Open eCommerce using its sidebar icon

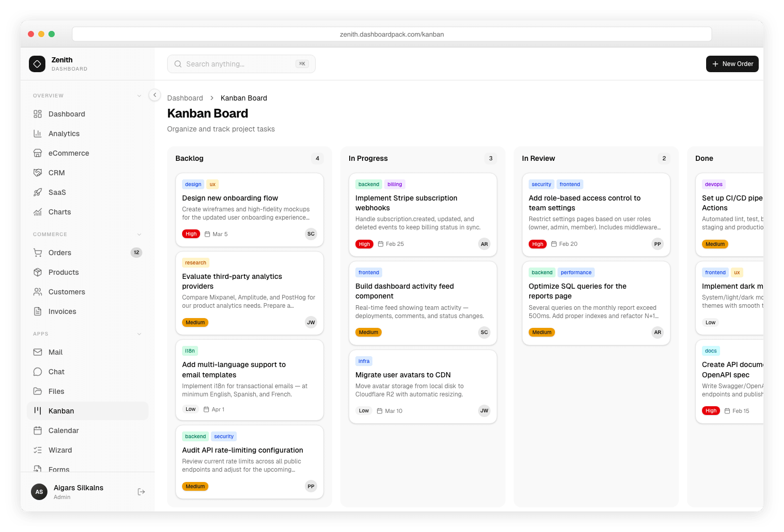(39, 153)
